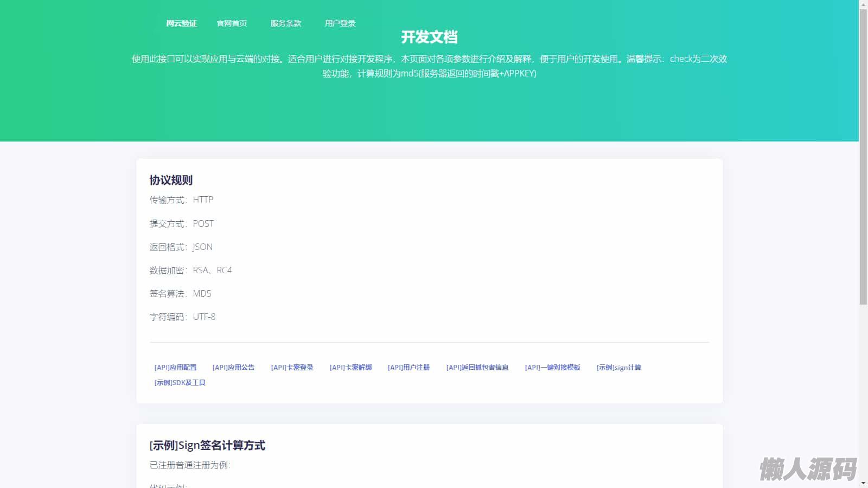Click the 协议规则 section heading
Image resolution: width=868 pixels, height=488 pixels.
171,181
